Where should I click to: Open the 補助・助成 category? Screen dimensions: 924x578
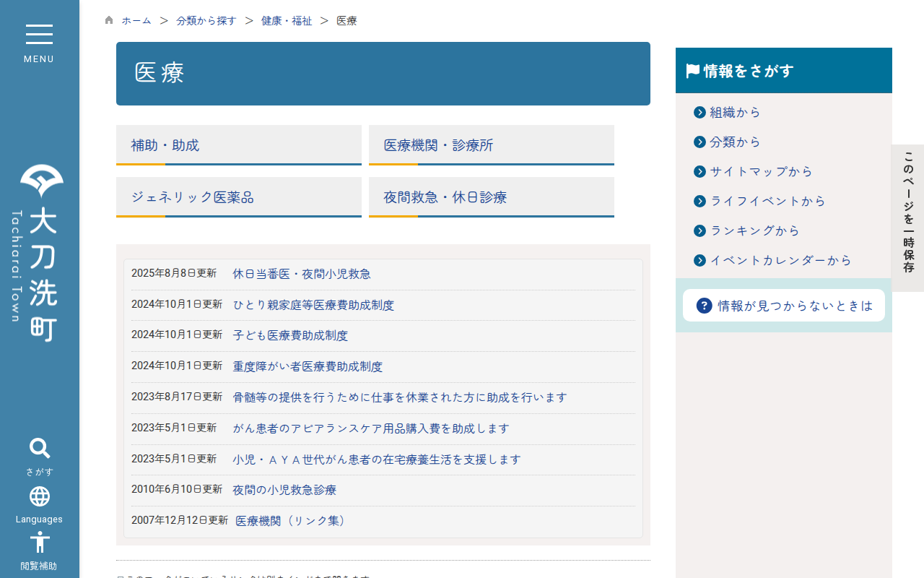(239, 145)
